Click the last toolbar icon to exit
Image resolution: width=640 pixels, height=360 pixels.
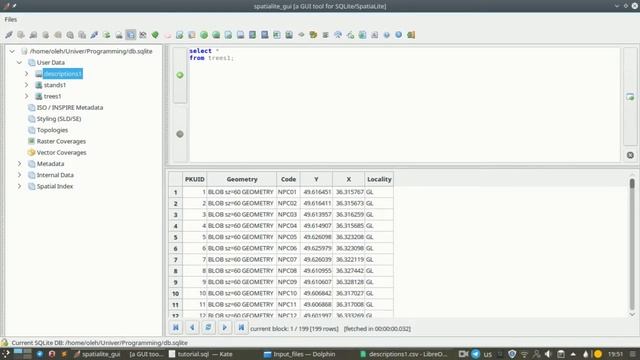tap(411, 35)
